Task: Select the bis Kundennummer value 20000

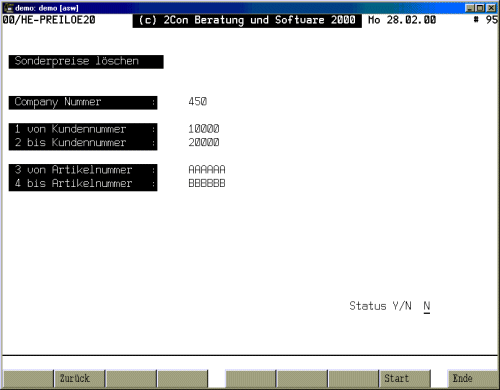Action: tap(204, 142)
